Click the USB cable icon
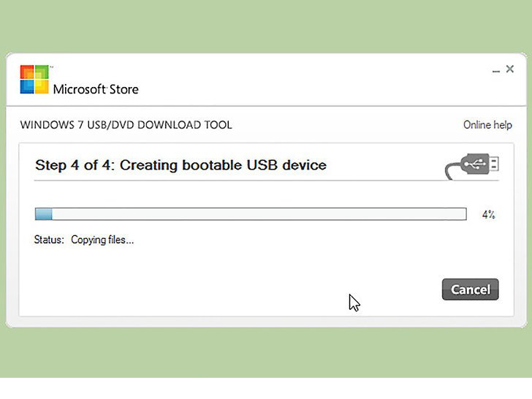This screenshot has width=532, height=399. [x=472, y=167]
